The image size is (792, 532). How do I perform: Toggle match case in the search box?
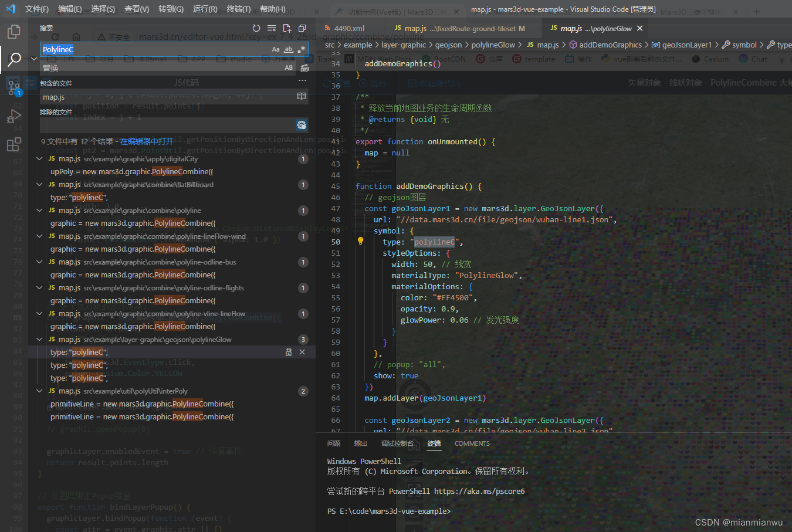276,49
